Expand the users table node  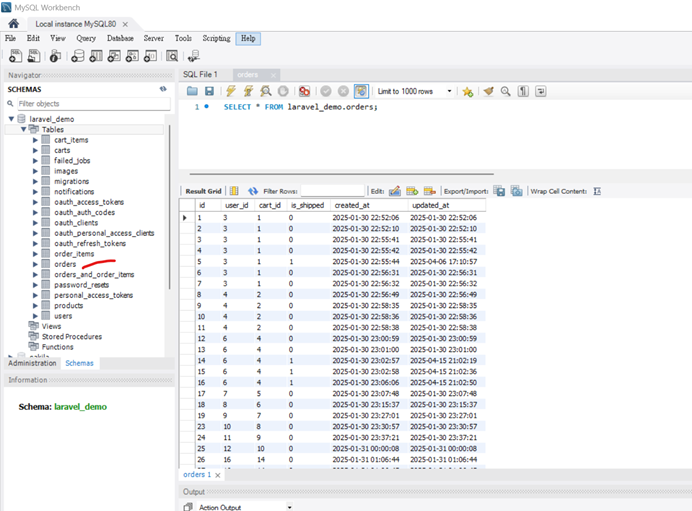point(35,316)
